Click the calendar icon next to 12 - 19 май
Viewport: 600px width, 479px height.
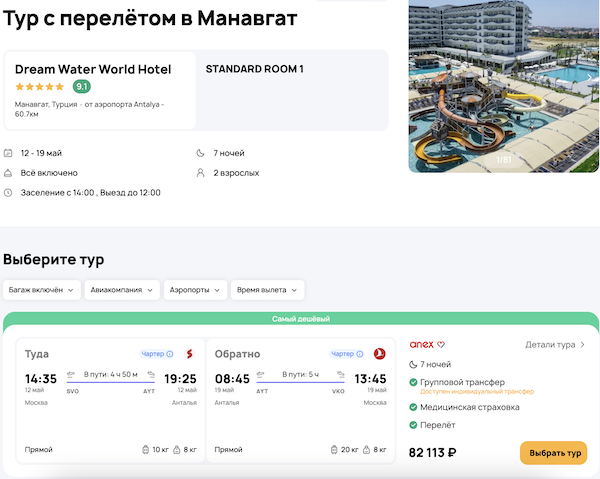9,153
